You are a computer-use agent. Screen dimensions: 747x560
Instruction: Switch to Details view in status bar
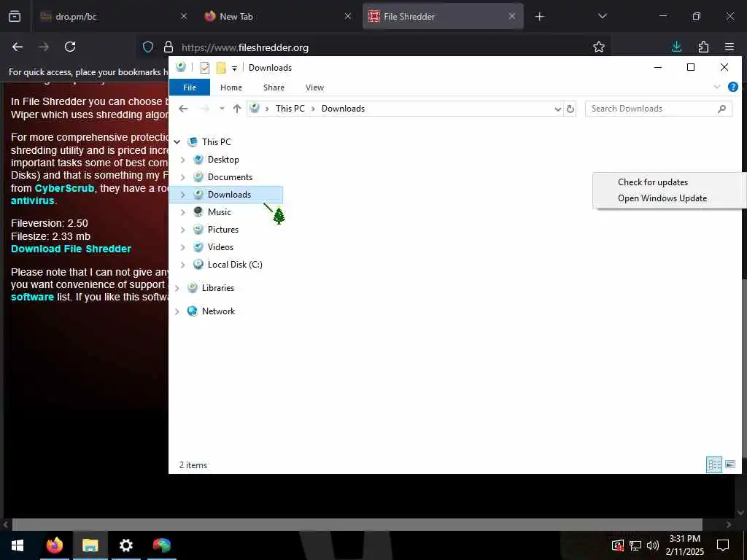713,464
